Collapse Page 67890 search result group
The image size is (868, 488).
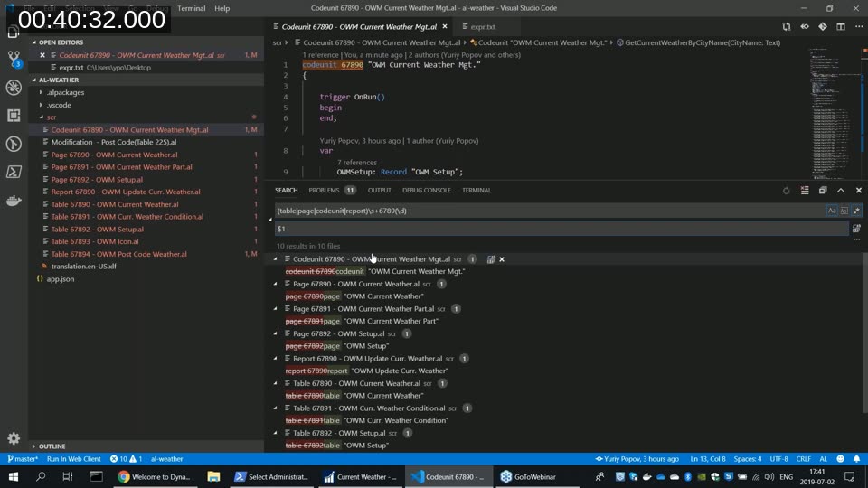pos(275,284)
